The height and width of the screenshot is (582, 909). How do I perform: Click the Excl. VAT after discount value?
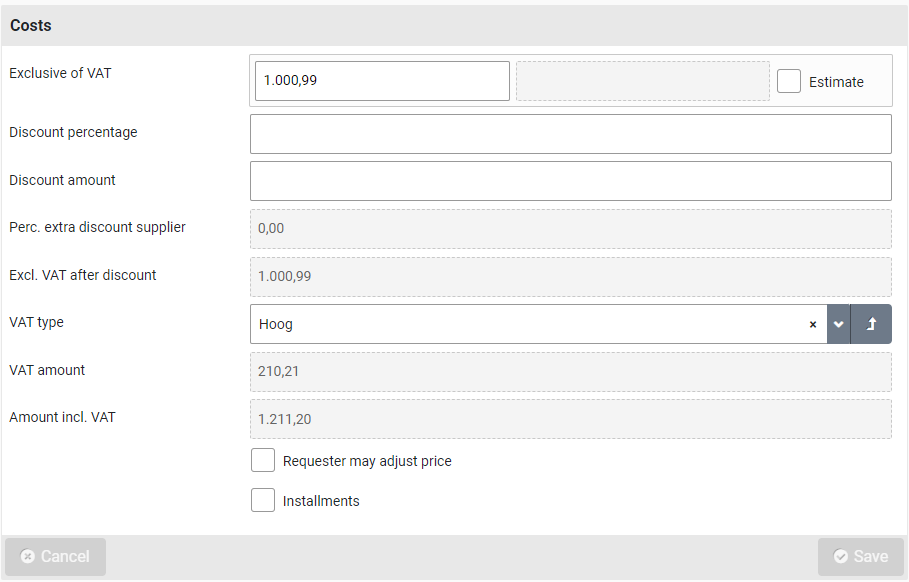coord(570,277)
